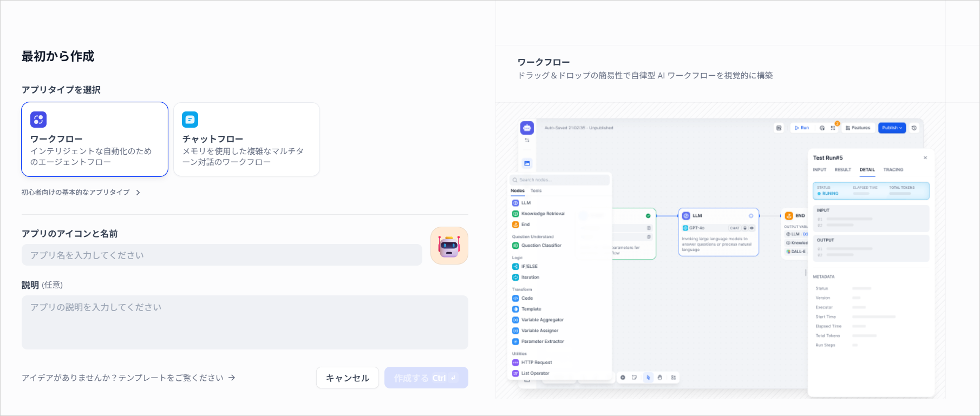980x416 pixels.
Task: Expand 初心者向けの基本的なアプリタイプ section
Action: [x=81, y=193]
